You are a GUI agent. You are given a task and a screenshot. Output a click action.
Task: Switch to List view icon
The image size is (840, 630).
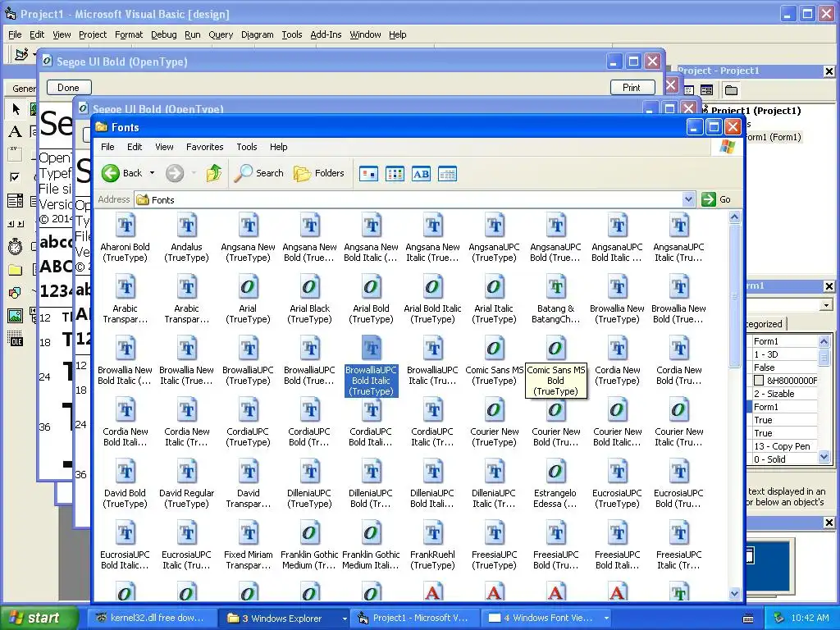pyautogui.click(x=395, y=174)
